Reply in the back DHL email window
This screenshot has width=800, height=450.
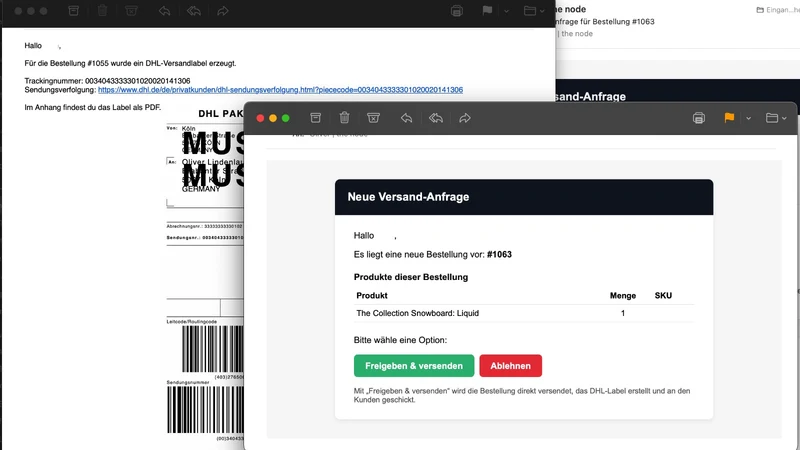[x=164, y=11]
